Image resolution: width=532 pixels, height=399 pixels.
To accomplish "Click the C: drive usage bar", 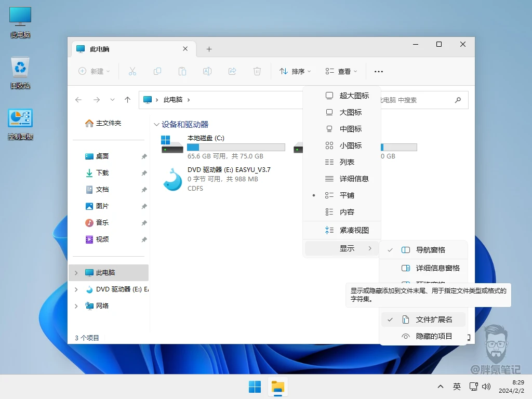I will [236, 147].
